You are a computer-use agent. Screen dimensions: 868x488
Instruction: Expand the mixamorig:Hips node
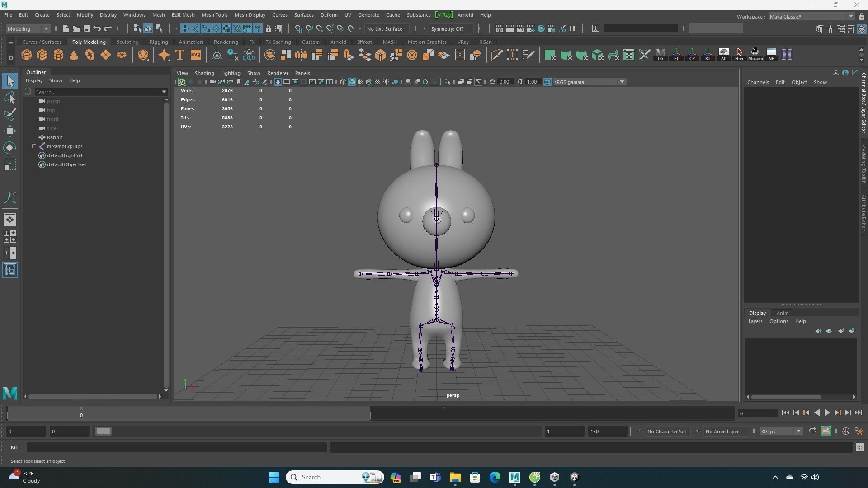coord(34,146)
